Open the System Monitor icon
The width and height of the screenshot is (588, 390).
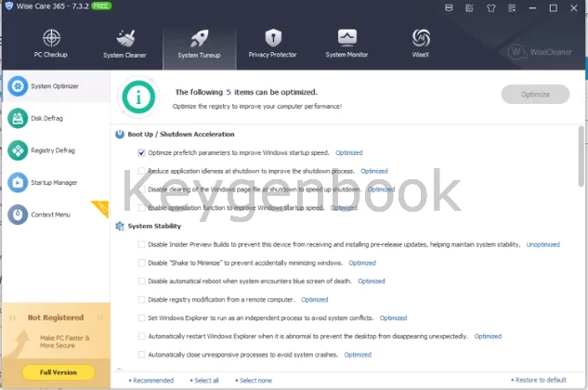[347, 42]
